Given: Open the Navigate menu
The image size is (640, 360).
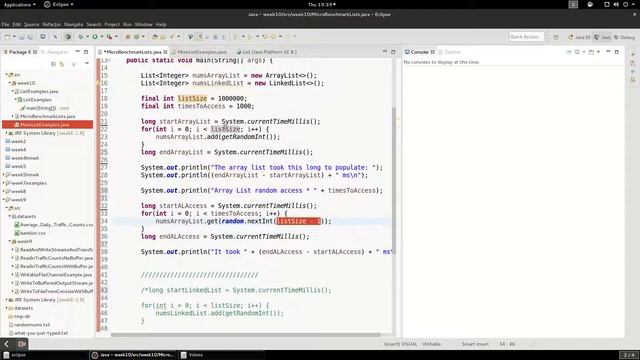Looking at the screenshot, I should pos(73,24).
